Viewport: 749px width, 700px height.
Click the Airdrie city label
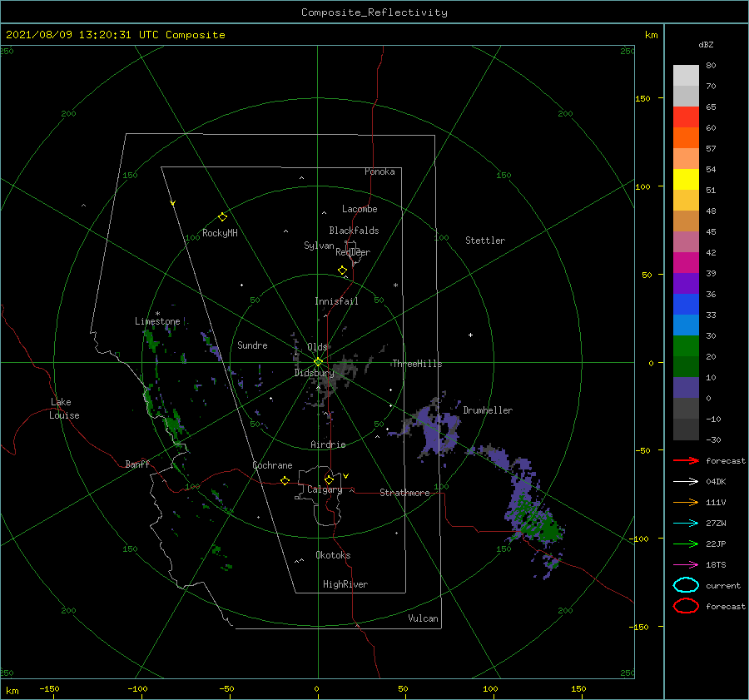pyautogui.click(x=328, y=444)
